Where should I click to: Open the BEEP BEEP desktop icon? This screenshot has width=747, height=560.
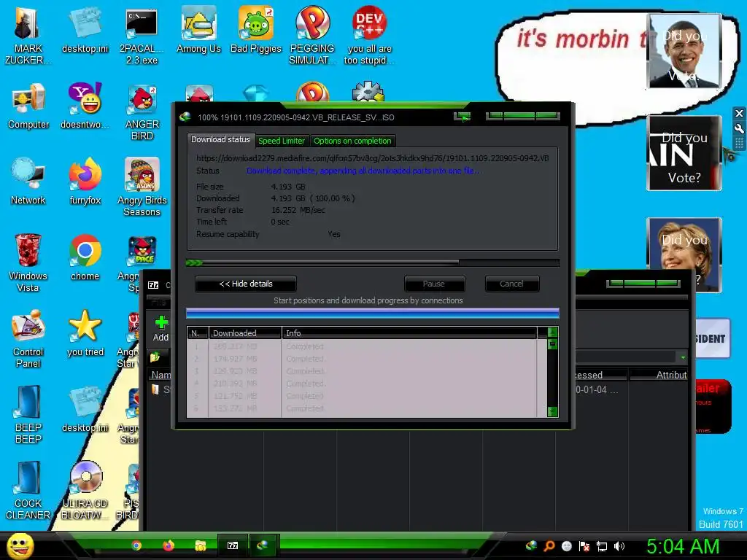pyautogui.click(x=28, y=414)
